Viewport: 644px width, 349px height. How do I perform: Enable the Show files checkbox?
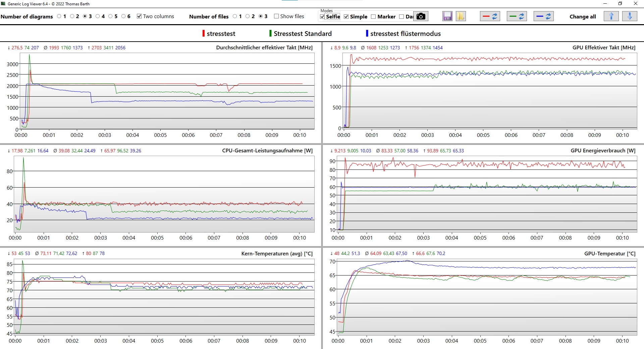(x=276, y=16)
